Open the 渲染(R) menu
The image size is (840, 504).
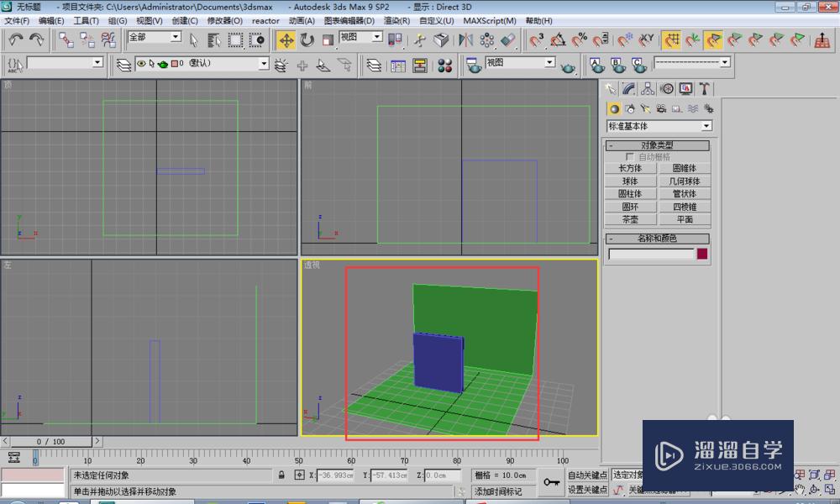tap(396, 21)
